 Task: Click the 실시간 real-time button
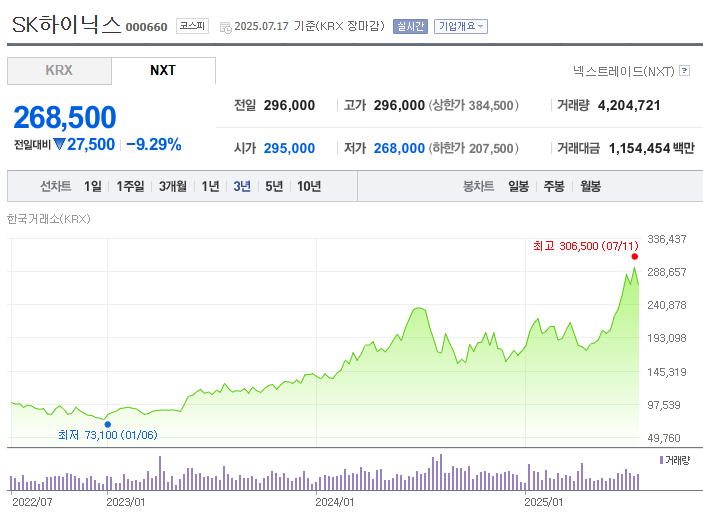tap(410, 26)
